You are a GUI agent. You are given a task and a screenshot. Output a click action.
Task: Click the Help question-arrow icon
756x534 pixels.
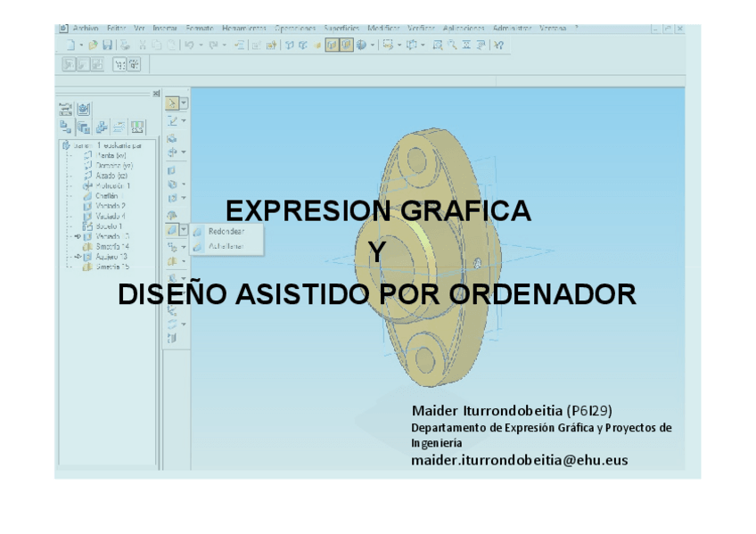coord(499,45)
